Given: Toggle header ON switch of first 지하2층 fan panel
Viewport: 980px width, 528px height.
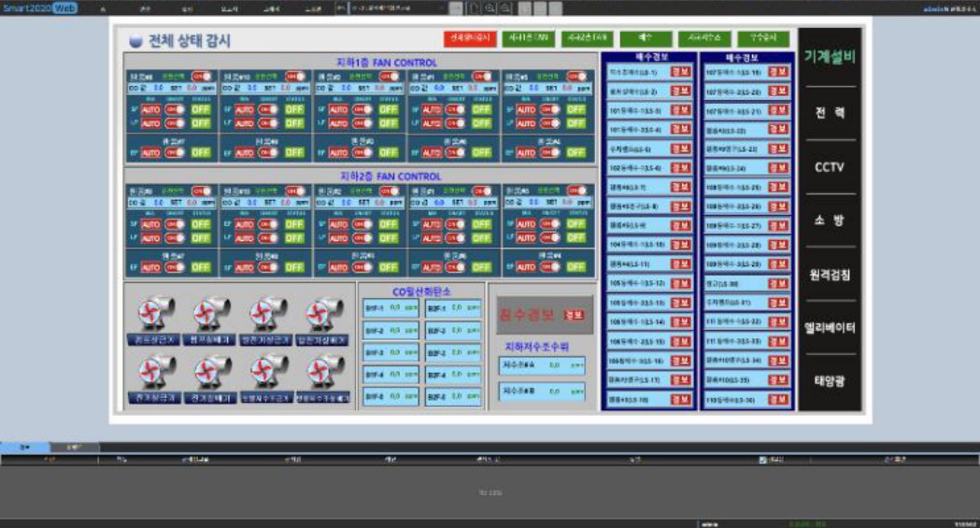Looking at the screenshot, I should click(201, 191).
